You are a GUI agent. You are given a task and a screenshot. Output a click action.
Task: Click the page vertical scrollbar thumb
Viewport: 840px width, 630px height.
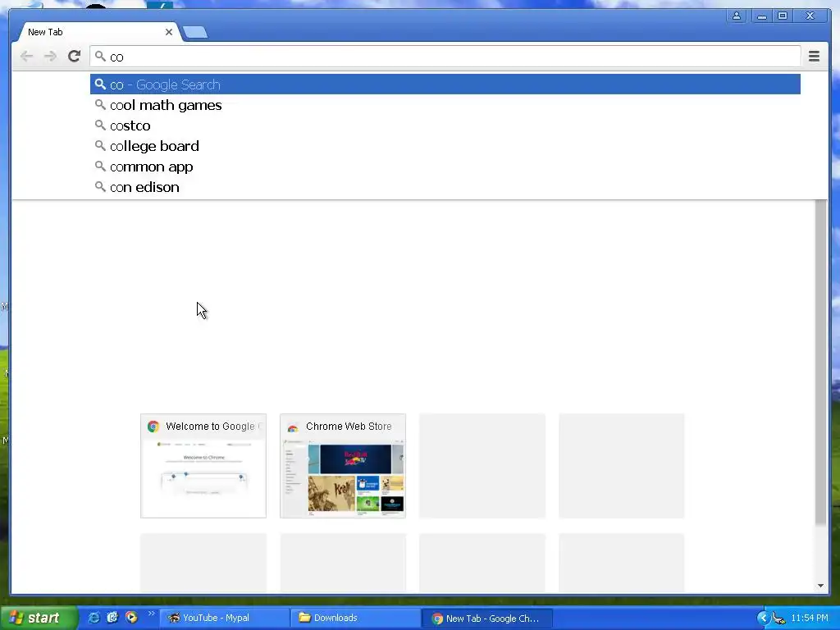tap(820, 362)
